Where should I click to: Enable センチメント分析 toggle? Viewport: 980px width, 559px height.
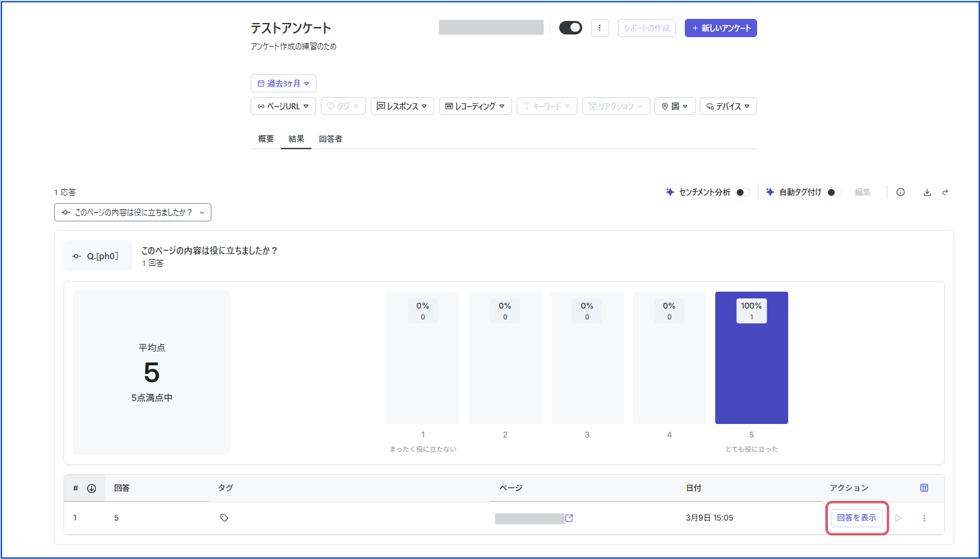(742, 192)
